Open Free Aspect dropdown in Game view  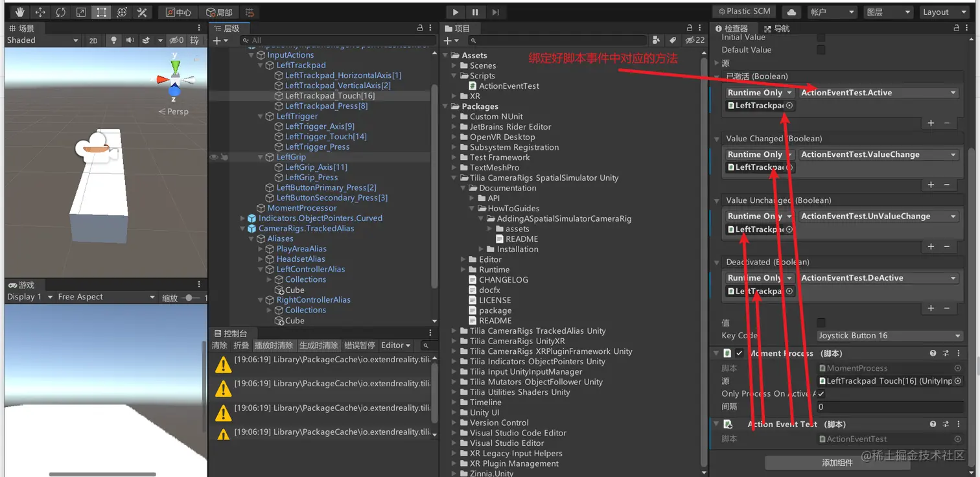107,297
